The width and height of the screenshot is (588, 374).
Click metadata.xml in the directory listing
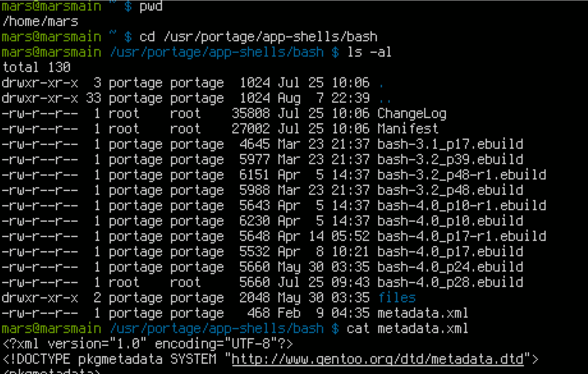click(423, 313)
